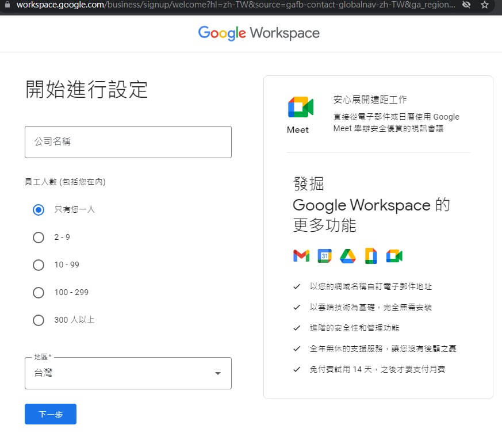The width and height of the screenshot is (502, 448).
Task: Click the 下一步 button
Action: click(x=50, y=413)
